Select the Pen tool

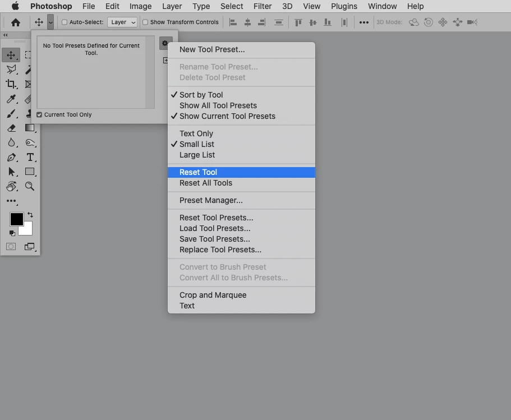click(11, 158)
